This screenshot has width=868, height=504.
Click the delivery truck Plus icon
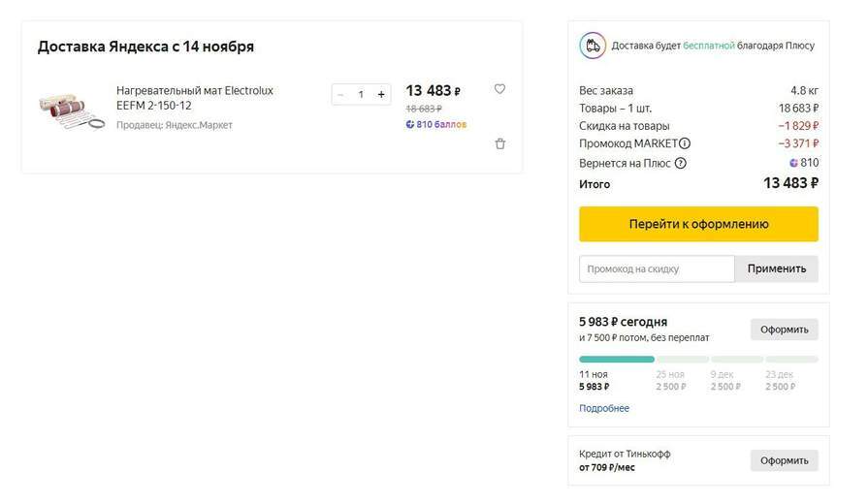(592, 46)
